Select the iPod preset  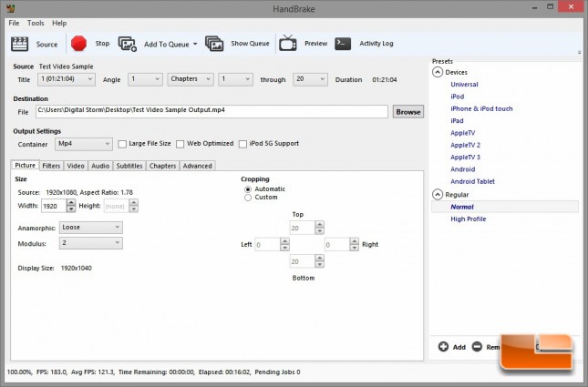458,97
